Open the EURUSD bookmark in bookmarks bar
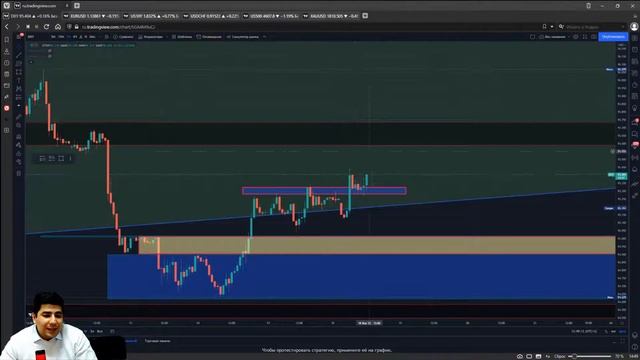The width and height of the screenshot is (640, 360). coord(92,16)
